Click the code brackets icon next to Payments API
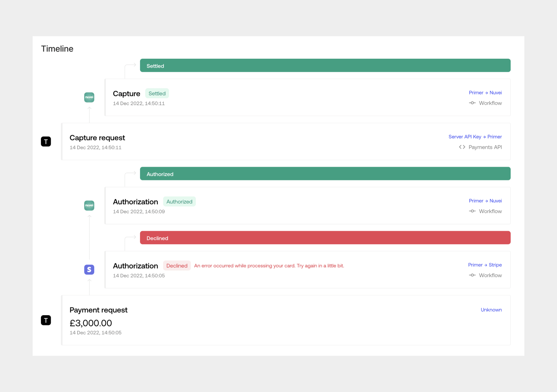The width and height of the screenshot is (557, 392). point(462,147)
